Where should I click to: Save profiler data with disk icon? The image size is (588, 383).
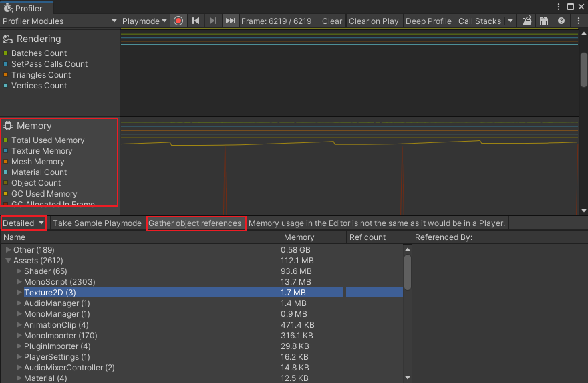543,21
